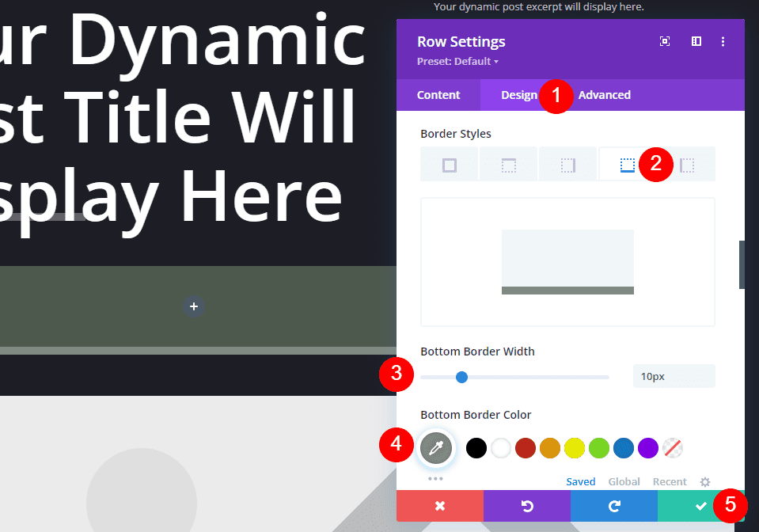Expand Row Settings modal to fullscreen

665,42
